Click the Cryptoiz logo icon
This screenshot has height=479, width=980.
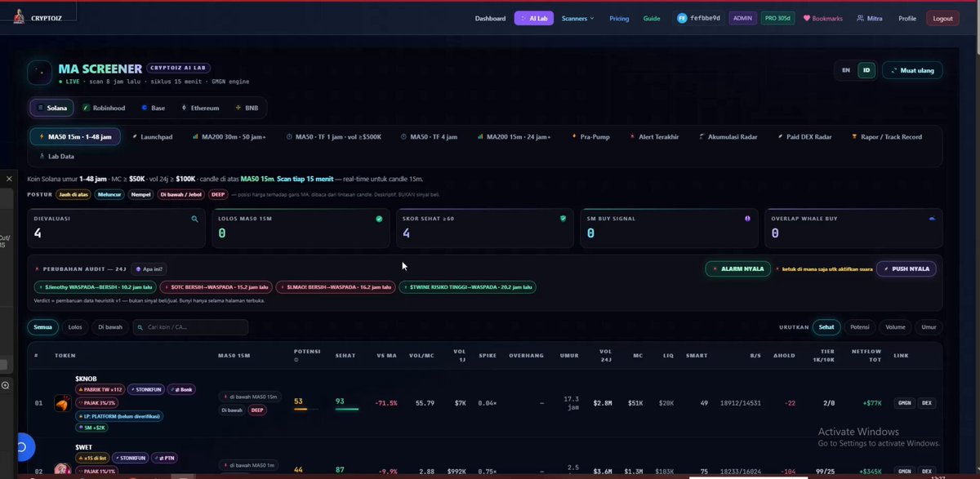[18, 16]
